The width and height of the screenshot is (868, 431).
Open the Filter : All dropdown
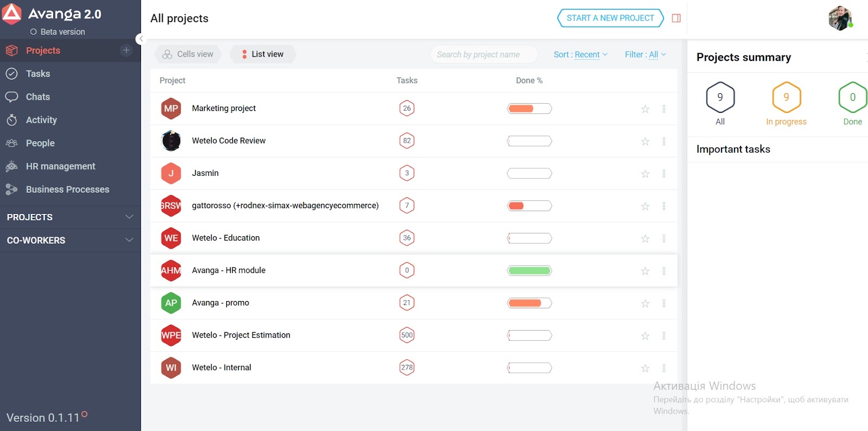point(645,54)
